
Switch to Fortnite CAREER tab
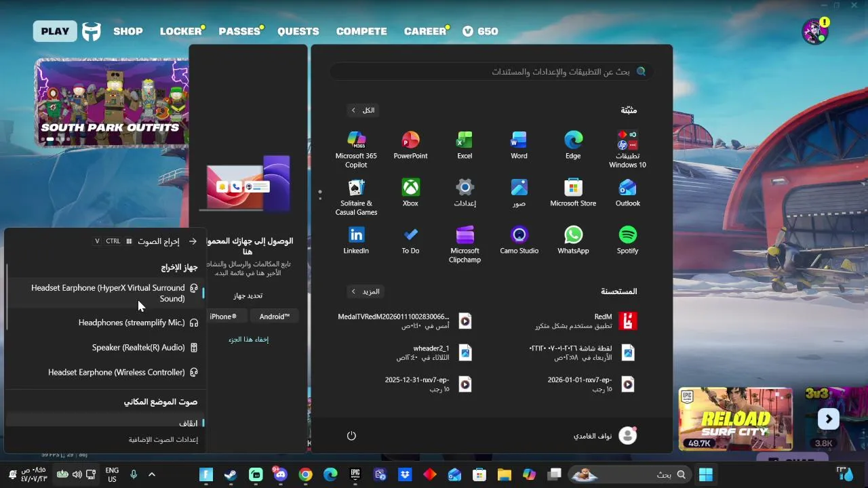point(425,31)
